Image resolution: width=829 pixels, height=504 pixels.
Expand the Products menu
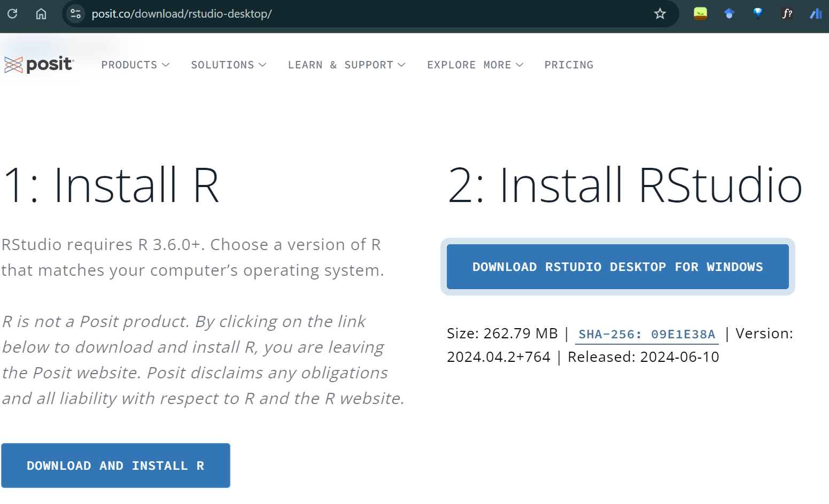coord(135,65)
